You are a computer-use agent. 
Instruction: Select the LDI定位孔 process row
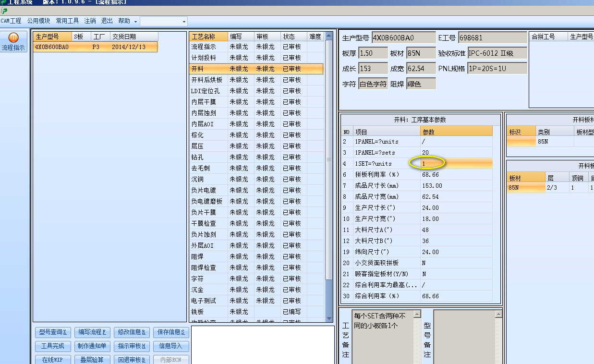click(257, 91)
